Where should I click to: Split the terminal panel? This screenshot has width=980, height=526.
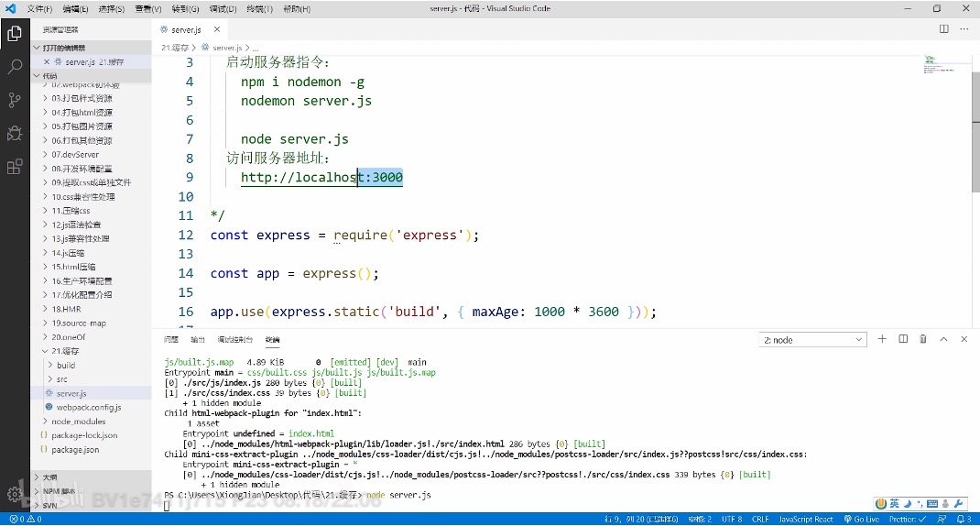click(x=903, y=339)
